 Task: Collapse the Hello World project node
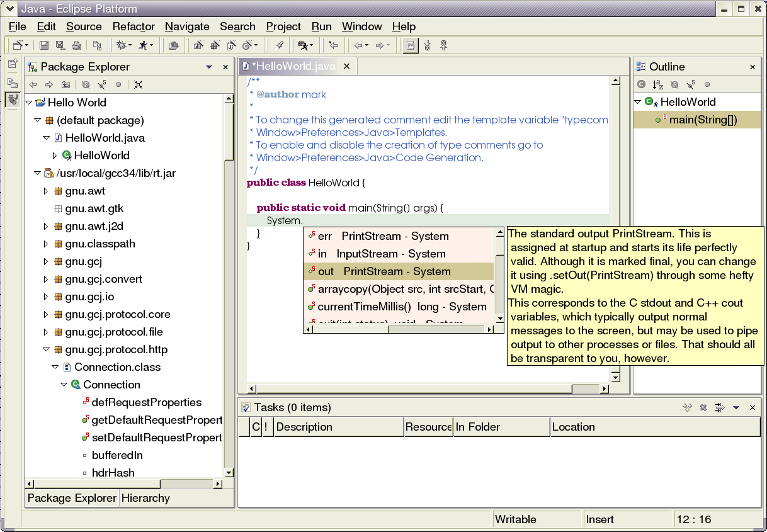[x=29, y=103]
